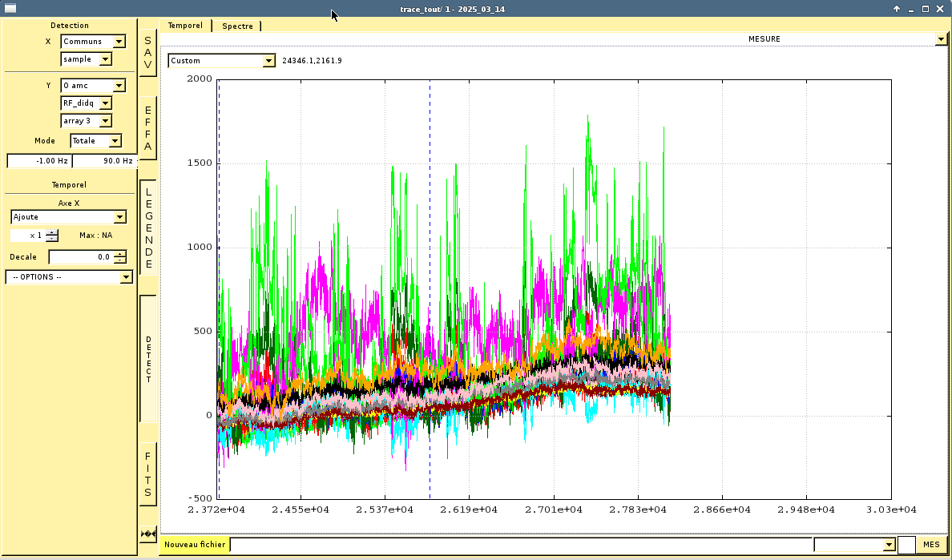Increase the x1 multiplier spinner

[x=52, y=232]
